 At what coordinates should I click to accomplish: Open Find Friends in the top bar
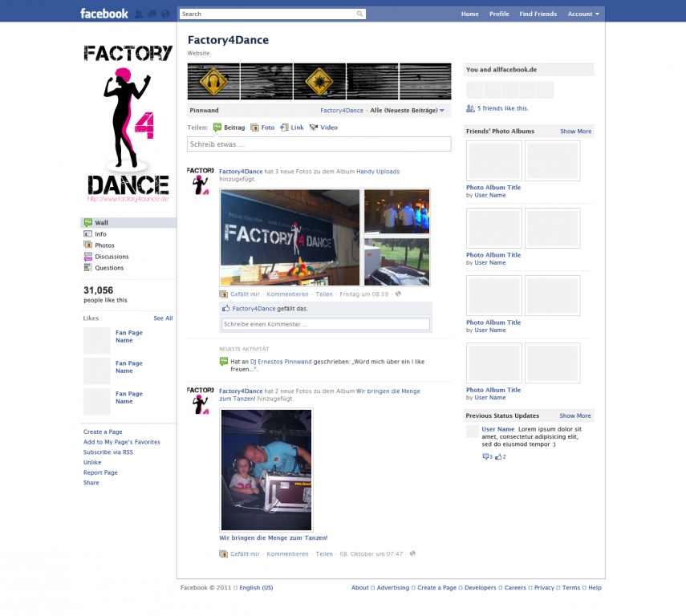(538, 14)
